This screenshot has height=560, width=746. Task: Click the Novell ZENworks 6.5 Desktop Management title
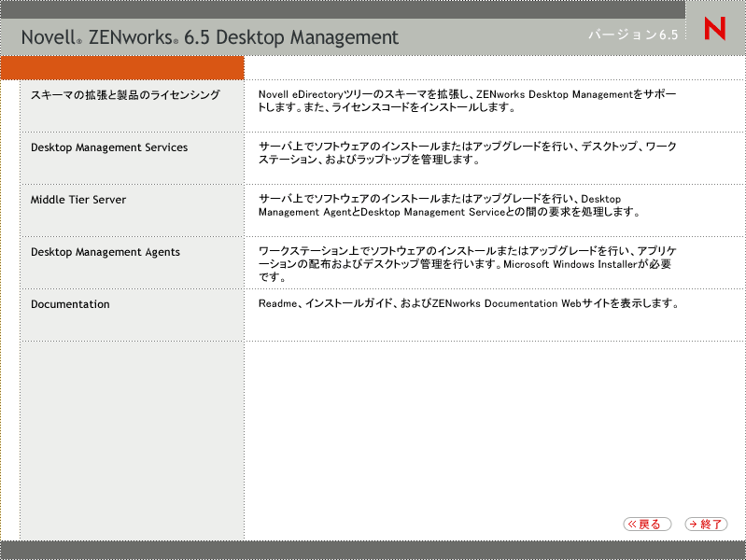(x=210, y=37)
